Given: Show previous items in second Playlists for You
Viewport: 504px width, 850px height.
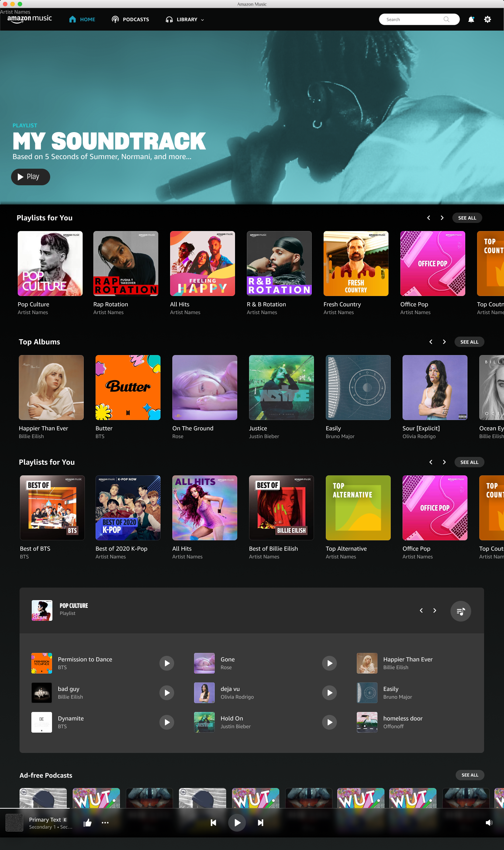Looking at the screenshot, I should pos(431,462).
